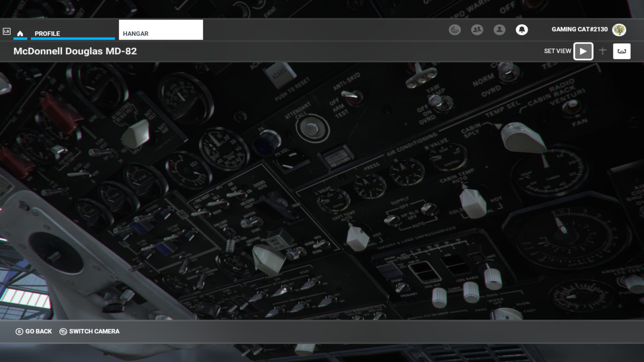Click the LB bumper navigation icon
The width and height of the screenshot is (644, 362).
click(7, 32)
